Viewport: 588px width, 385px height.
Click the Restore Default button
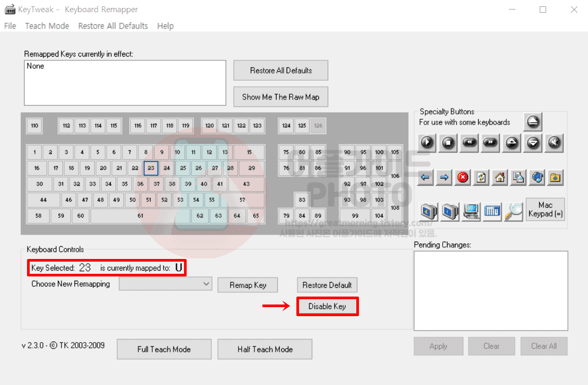[327, 285]
